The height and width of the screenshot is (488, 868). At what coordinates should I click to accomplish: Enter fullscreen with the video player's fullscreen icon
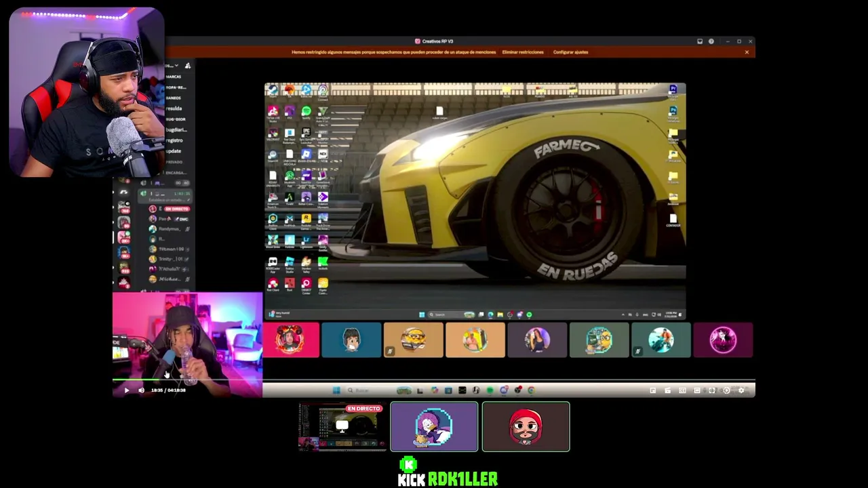[x=712, y=390]
